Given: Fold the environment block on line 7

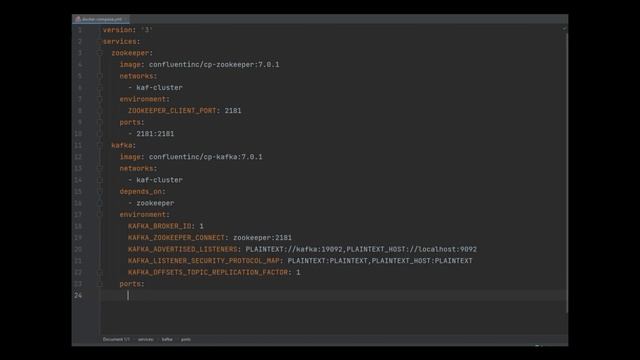Looking at the screenshot, I should 100,99.
